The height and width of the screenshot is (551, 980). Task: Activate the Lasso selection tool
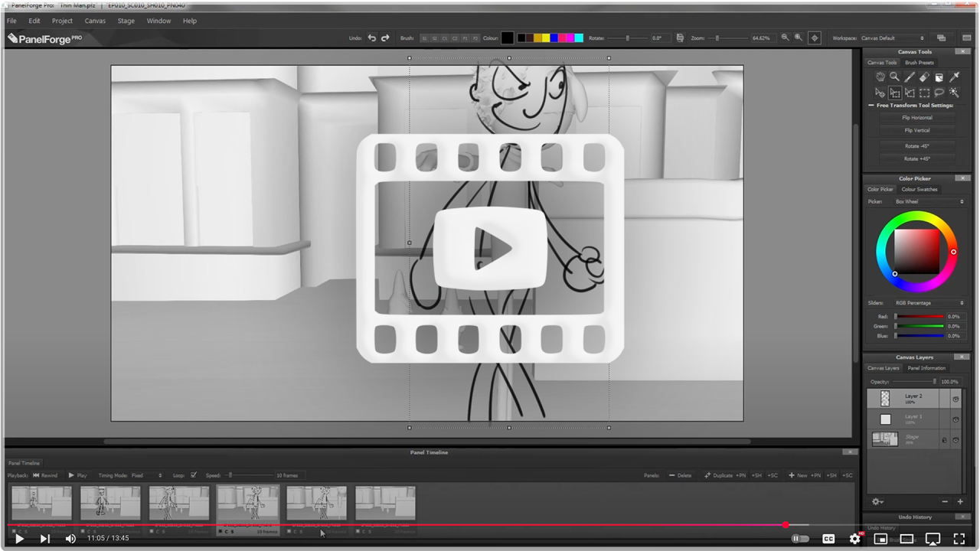(x=939, y=93)
